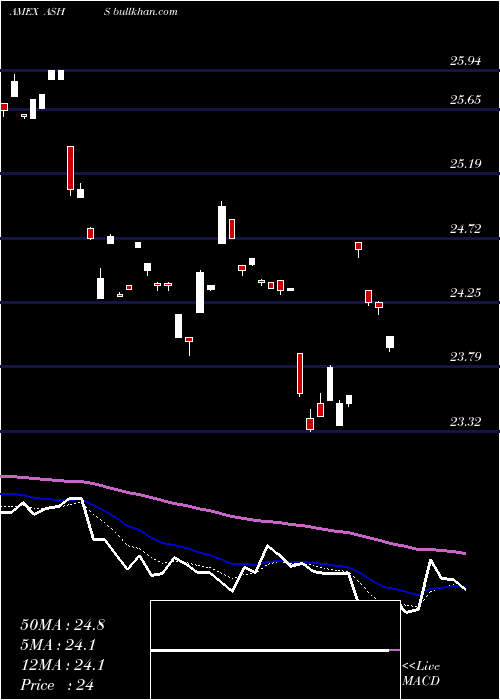Click the last white candle above 23.79
The image size is (500, 700).
pos(390,342)
